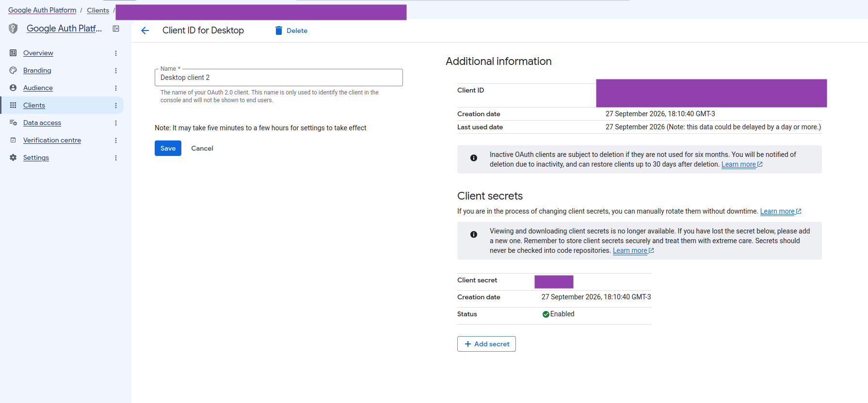The image size is (868, 403).
Task: Click the blue Save button
Action: coord(168,148)
